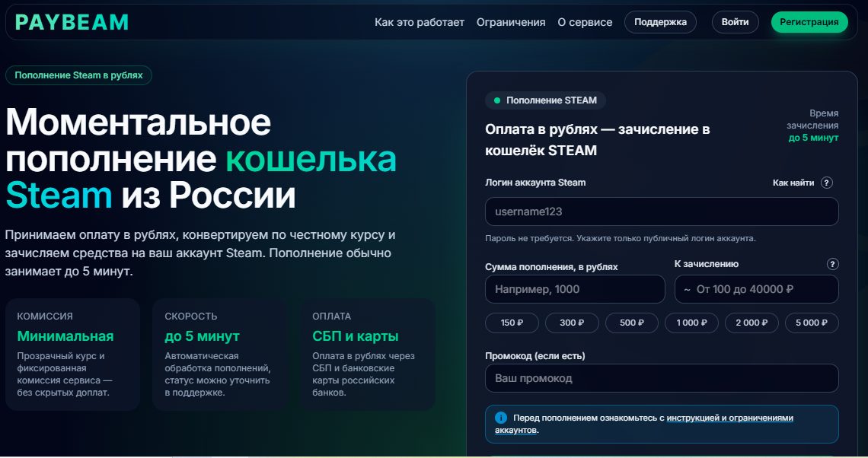Select the 300 ₽ preset amount

pyautogui.click(x=572, y=323)
